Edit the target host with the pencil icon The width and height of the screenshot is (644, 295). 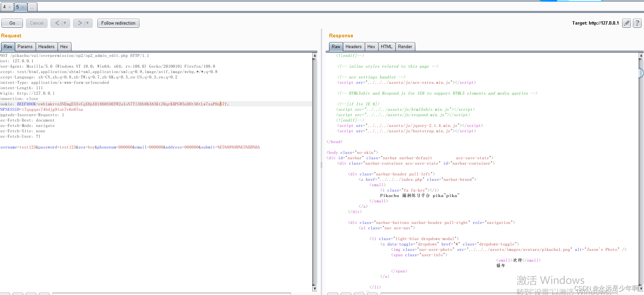click(626, 23)
